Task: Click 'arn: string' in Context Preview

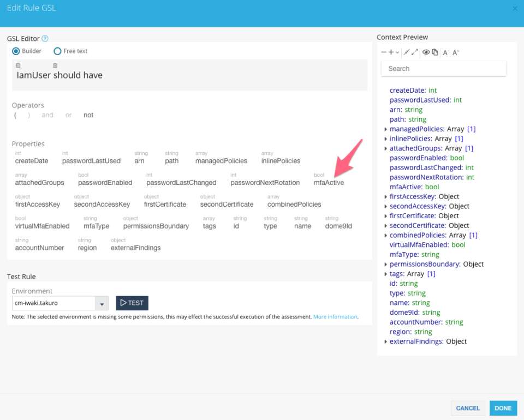Action: point(406,110)
